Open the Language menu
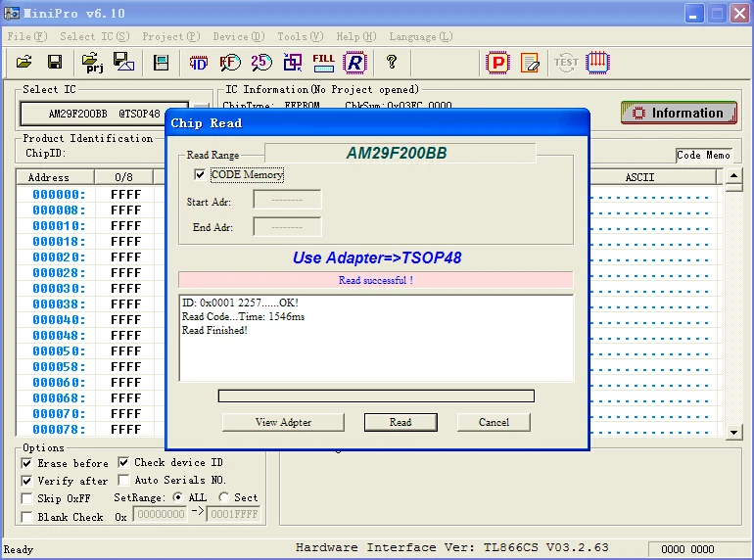The height and width of the screenshot is (560, 754). pos(421,36)
